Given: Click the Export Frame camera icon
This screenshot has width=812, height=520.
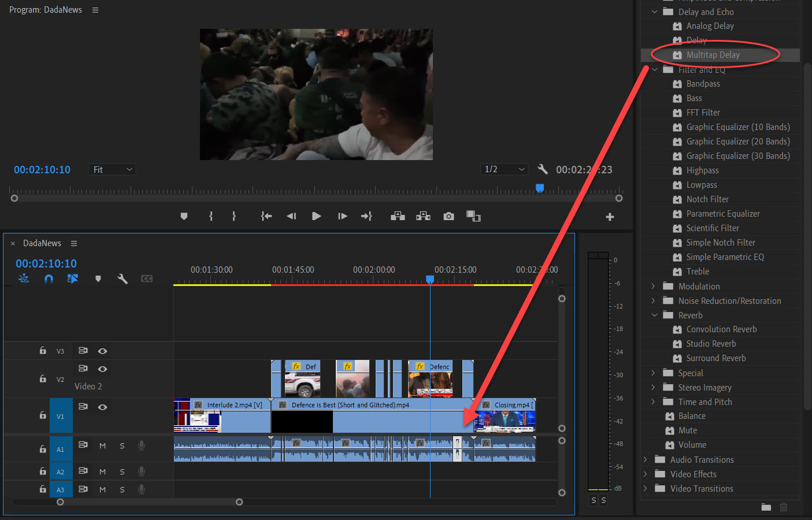Looking at the screenshot, I should pyautogui.click(x=448, y=216).
